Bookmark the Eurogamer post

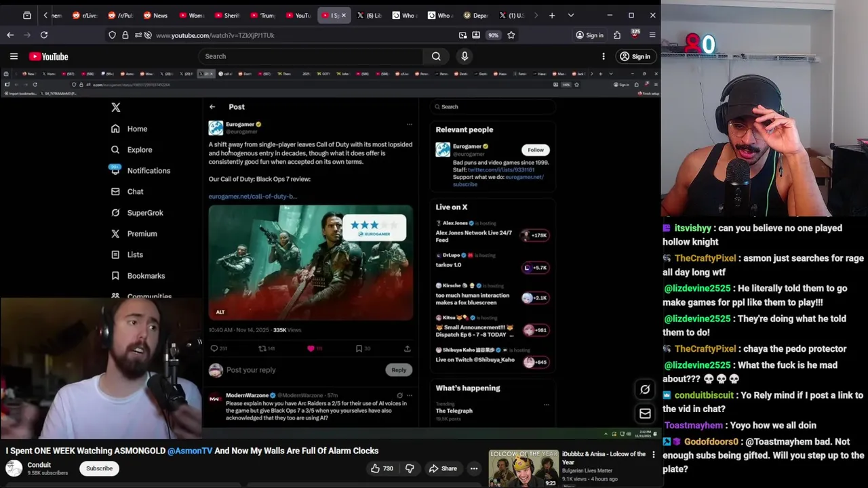[359, 348]
